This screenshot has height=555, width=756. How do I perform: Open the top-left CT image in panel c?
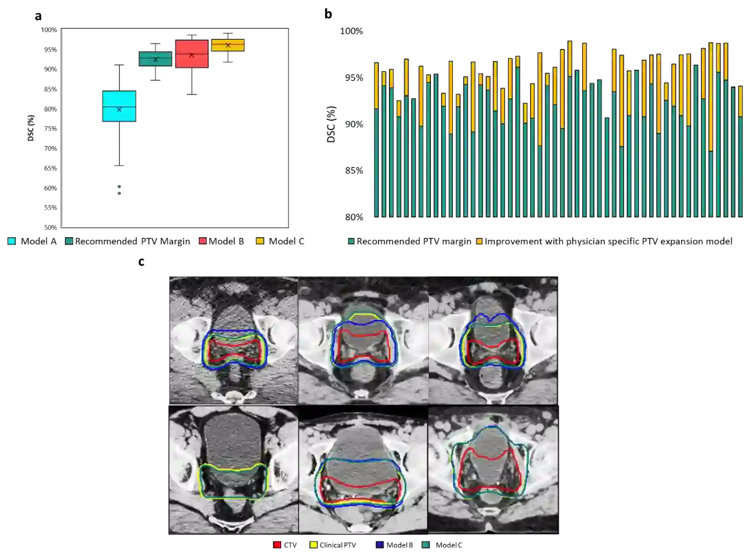pos(233,340)
